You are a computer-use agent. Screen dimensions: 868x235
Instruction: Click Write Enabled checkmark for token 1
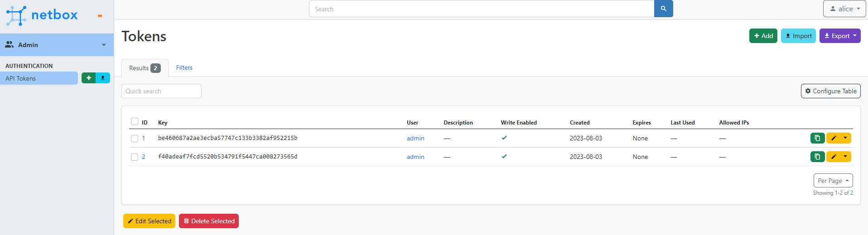(504, 138)
